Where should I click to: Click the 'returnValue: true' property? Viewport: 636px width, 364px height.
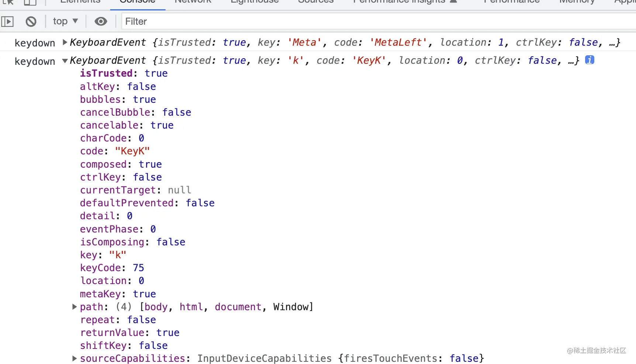(x=130, y=333)
